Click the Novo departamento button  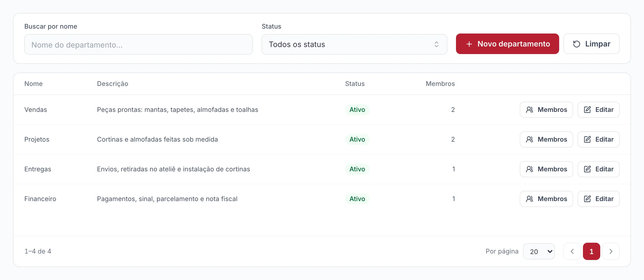(507, 44)
